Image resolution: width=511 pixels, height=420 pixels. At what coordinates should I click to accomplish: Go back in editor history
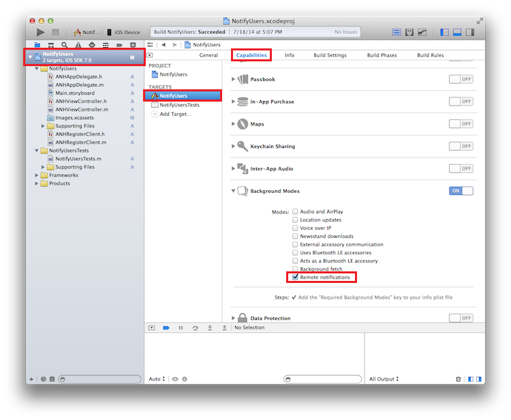coord(164,45)
